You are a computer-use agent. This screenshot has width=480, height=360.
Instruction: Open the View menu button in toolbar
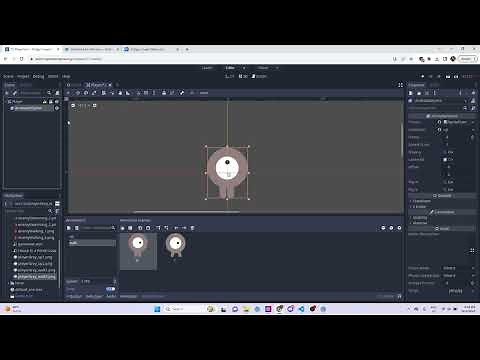[x=204, y=93]
